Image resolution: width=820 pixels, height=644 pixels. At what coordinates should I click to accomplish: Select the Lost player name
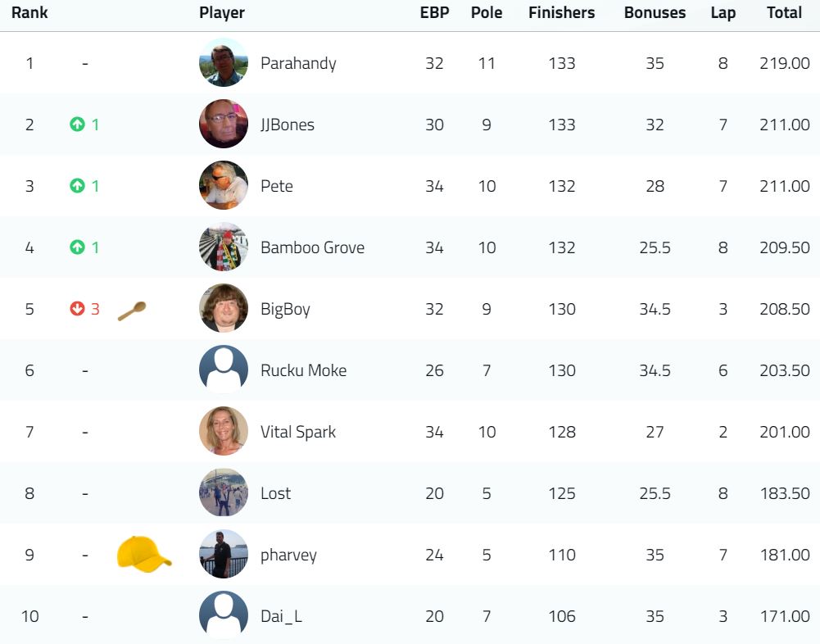coord(275,493)
